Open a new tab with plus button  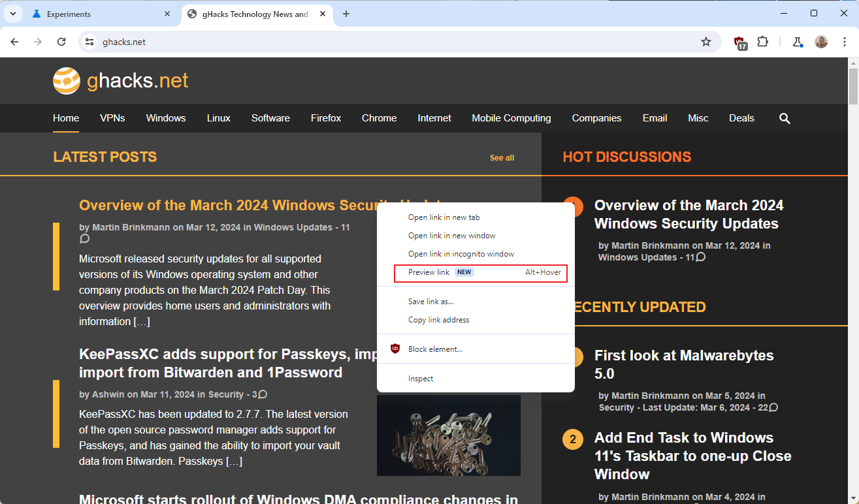(346, 14)
